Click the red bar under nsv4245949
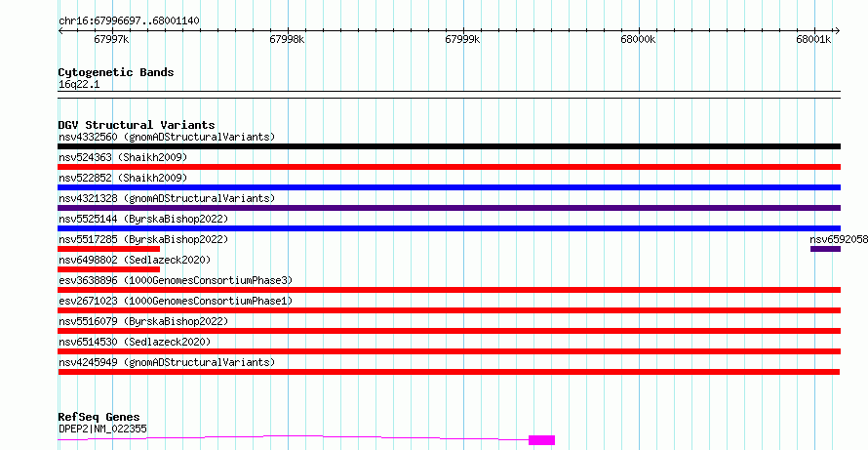The image size is (868, 450). 449,372
